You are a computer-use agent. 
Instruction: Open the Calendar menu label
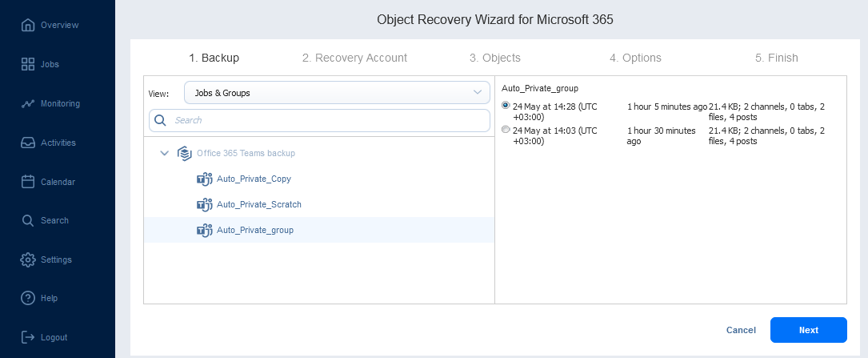[x=58, y=182]
